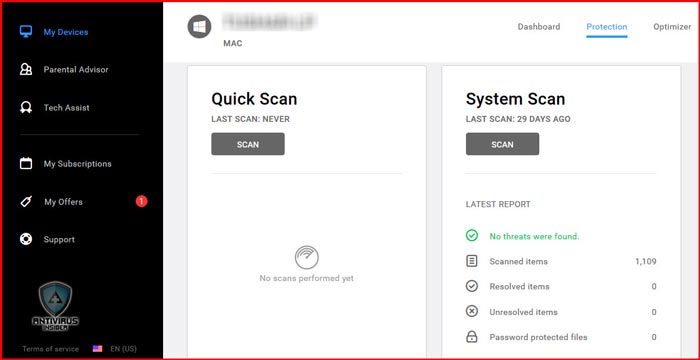Click the My Subscriptions calendar icon

point(26,163)
